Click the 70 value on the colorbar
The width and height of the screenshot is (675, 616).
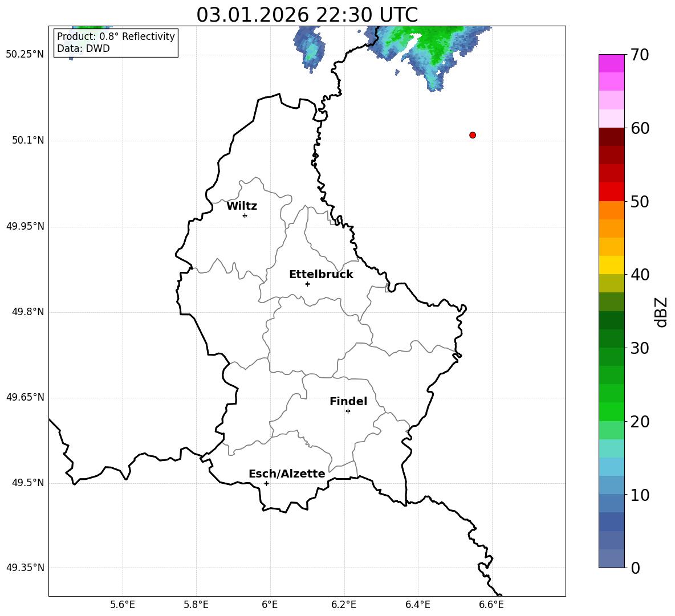point(640,55)
